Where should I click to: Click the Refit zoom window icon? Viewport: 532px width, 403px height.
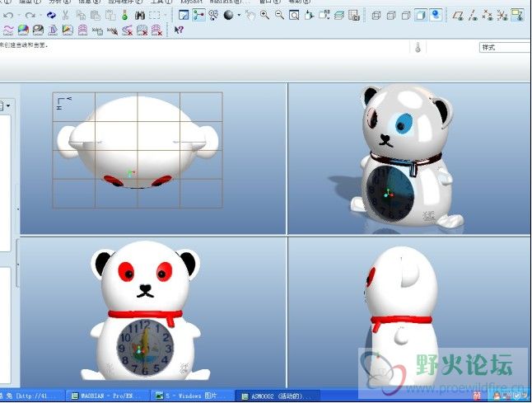(x=294, y=16)
